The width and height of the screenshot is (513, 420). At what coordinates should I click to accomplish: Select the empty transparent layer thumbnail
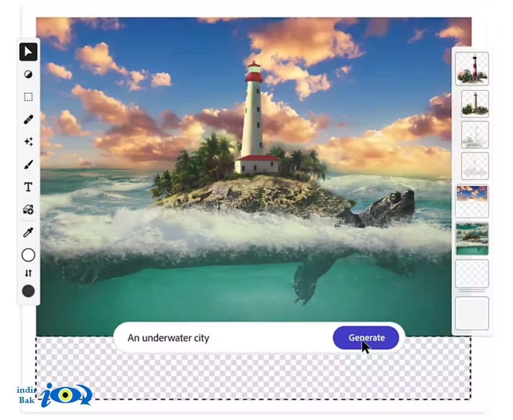[472, 274]
